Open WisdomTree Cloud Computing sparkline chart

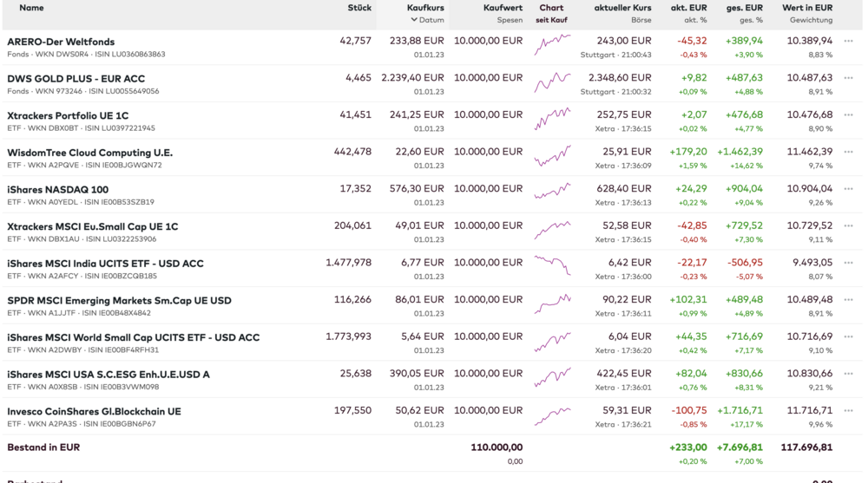coord(552,156)
